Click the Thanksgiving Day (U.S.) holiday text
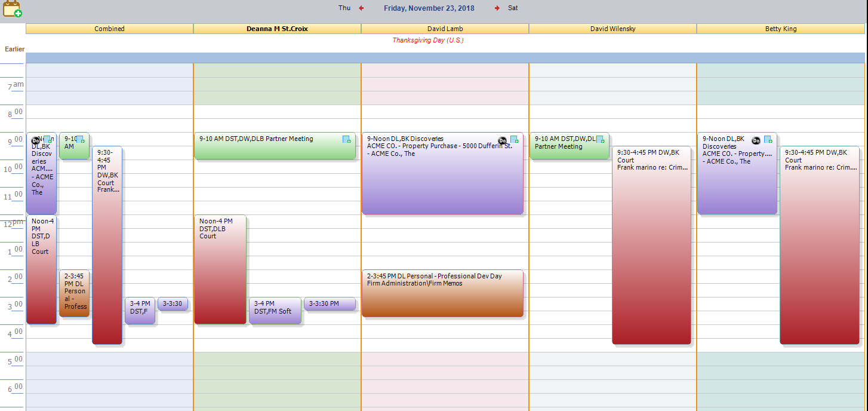The height and width of the screenshot is (411, 868). click(428, 40)
